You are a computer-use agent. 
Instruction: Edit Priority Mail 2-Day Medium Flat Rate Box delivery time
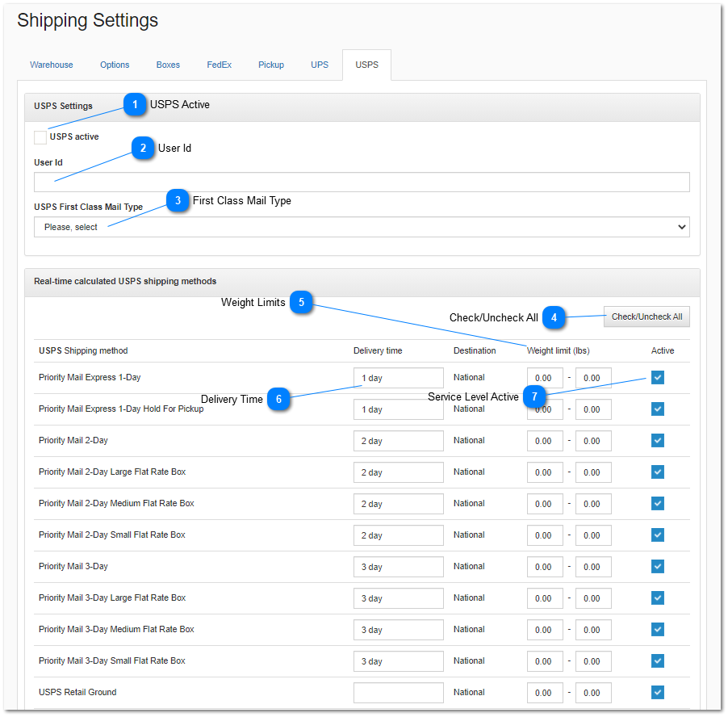point(399,504)
